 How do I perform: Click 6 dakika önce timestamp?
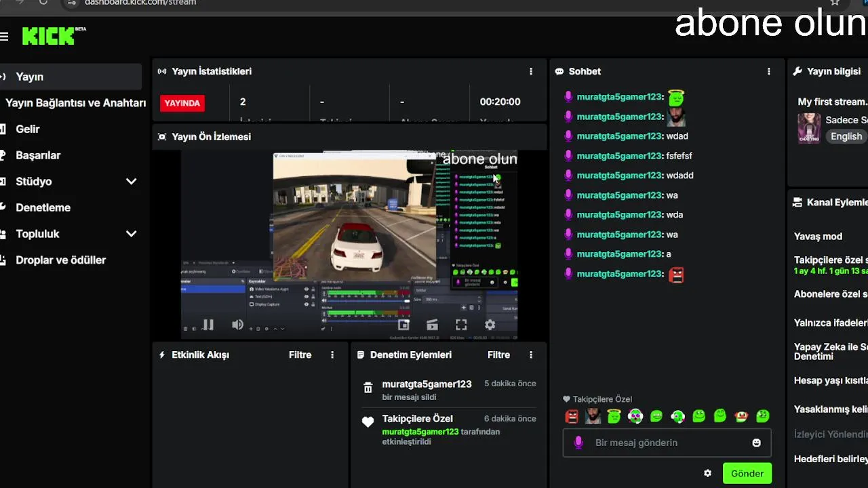tap(510, 419)
